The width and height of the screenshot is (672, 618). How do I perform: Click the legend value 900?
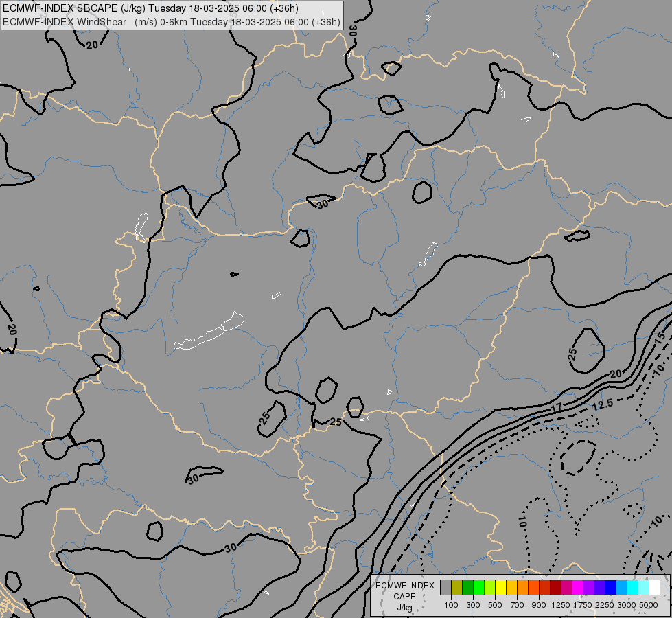tap(539, 605)
